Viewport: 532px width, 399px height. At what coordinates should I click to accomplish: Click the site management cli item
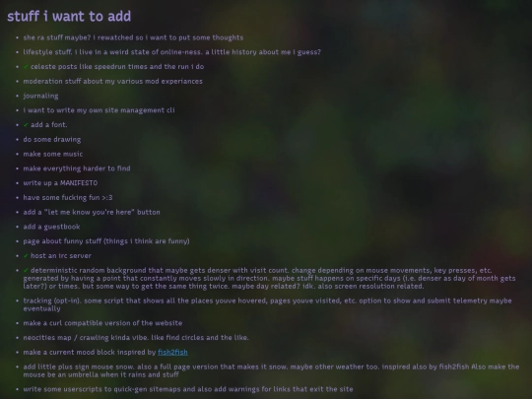click(99, 110)
